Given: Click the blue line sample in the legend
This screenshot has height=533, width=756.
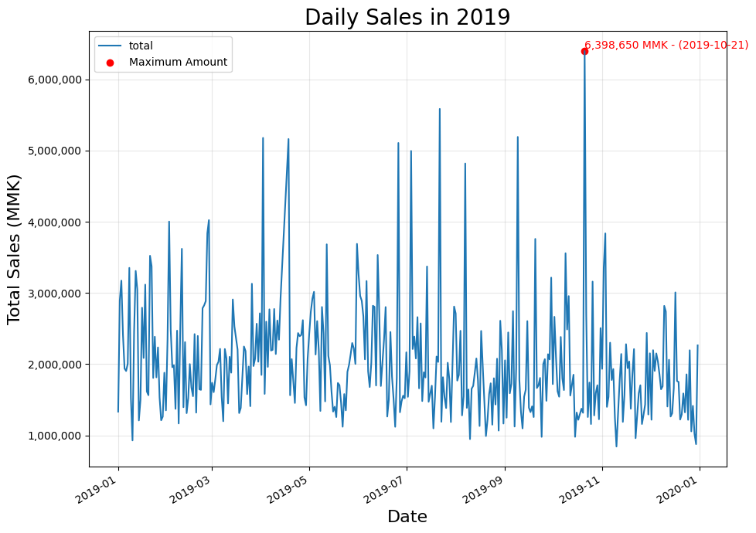Looking at the screenshot, I should [110, 46].
